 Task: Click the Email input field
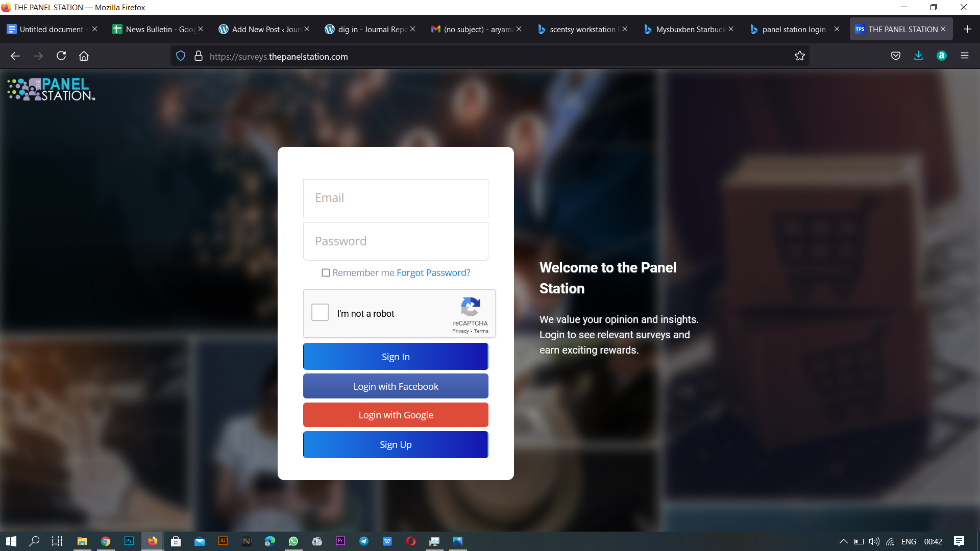[x=396, y=198]
